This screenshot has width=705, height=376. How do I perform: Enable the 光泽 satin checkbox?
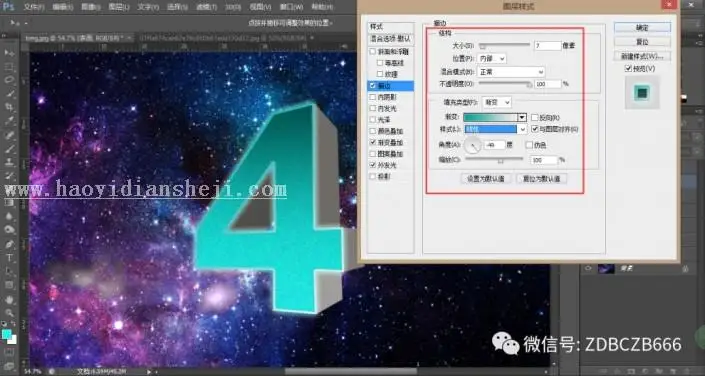(372, 120)
